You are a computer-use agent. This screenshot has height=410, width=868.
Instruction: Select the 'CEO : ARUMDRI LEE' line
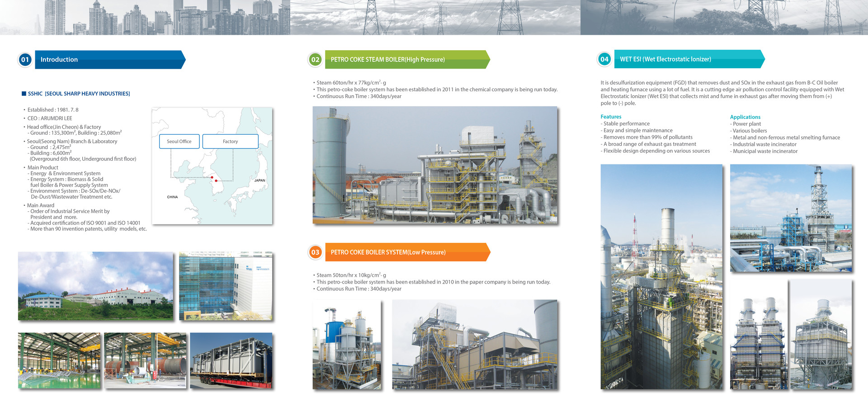coord(50,118)
